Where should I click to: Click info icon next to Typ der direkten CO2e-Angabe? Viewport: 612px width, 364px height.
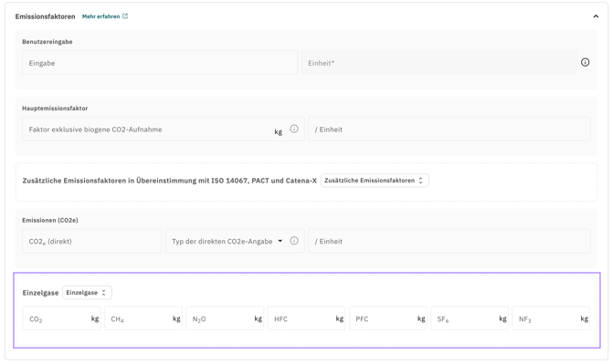click(294, 241)
